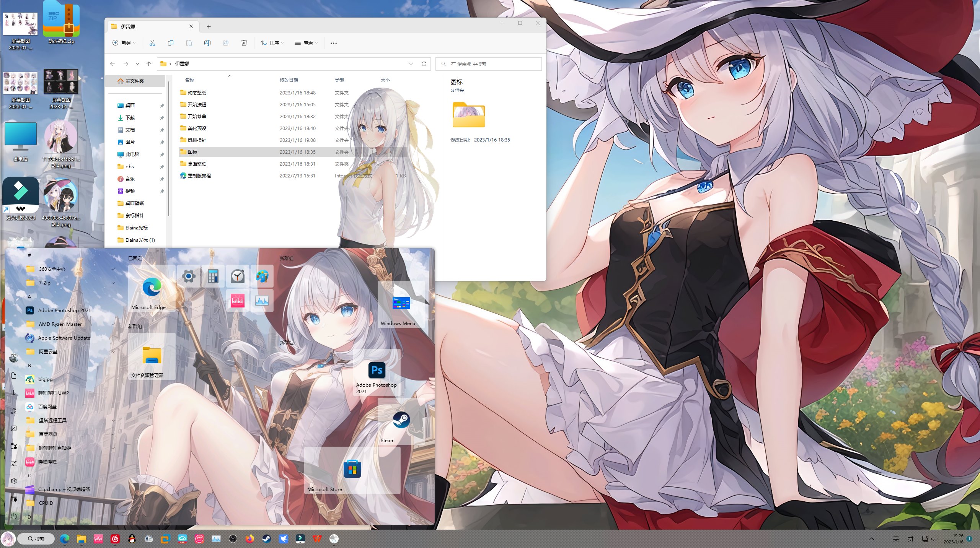Open 下载 (Downloads) in the navigation pane
Image resolution: width=980 pixels, height=548 pixels.
click(x=130, y=117)
